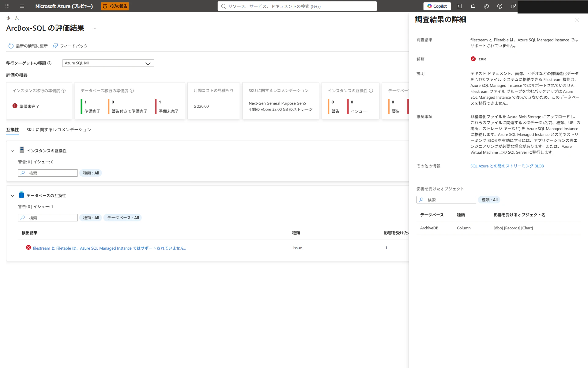The height and width of the screenshot is (368, 588).
Task: Sort by 影響を受けるオブジェクト名 column
Action: tap(519, 215)
